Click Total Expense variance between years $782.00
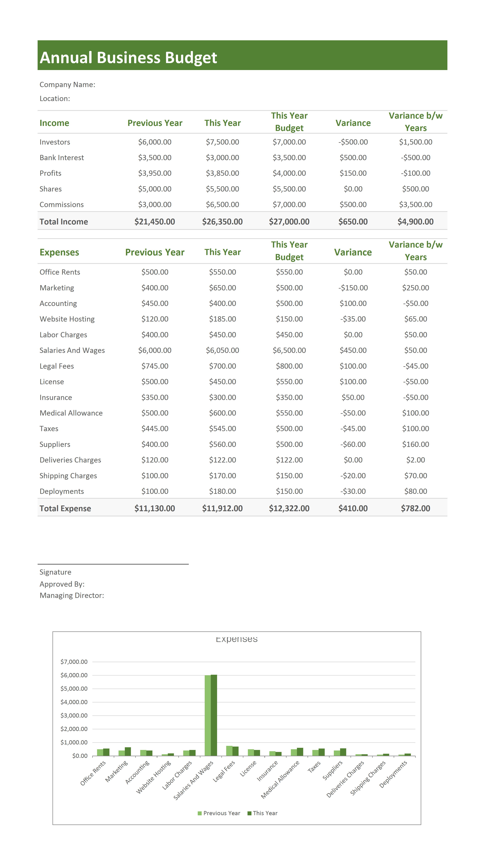 click(x=416, y=509)
